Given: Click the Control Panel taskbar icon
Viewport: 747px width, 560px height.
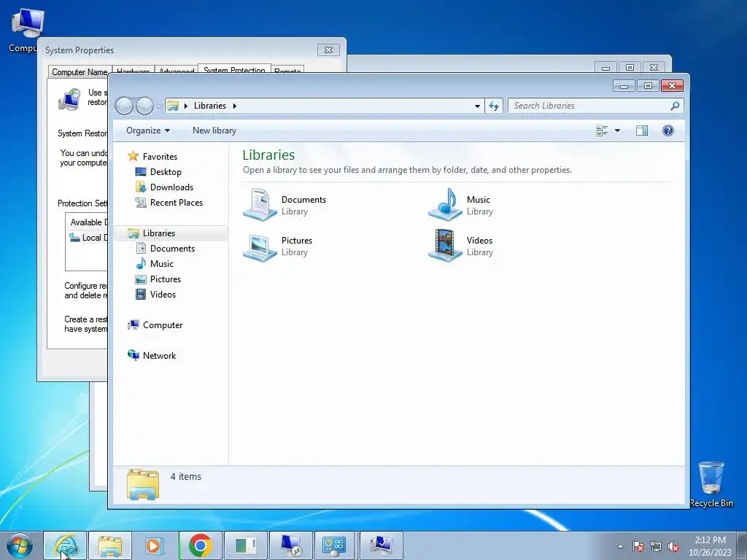Looking at the screenshot, I should pos(336,545).
